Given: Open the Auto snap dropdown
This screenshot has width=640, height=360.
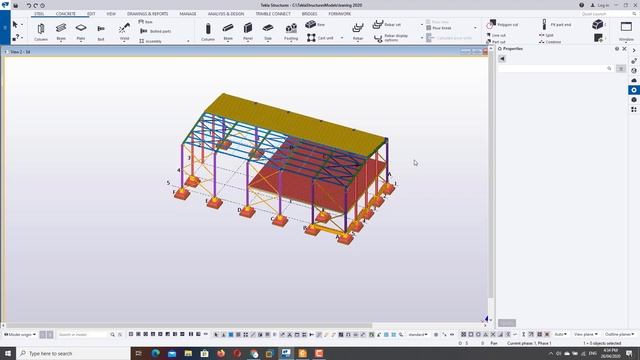Looking at the screenshot, I should (x=560, y=334).
